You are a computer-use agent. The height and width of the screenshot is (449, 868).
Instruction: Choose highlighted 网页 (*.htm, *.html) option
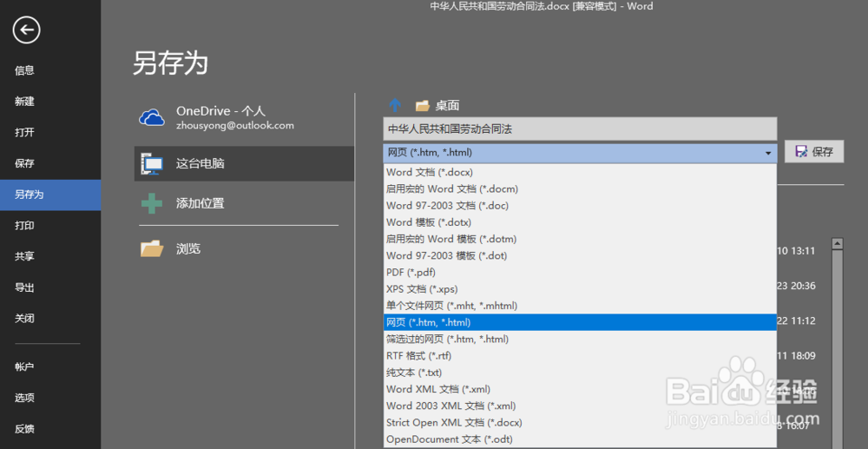[580, 322]
